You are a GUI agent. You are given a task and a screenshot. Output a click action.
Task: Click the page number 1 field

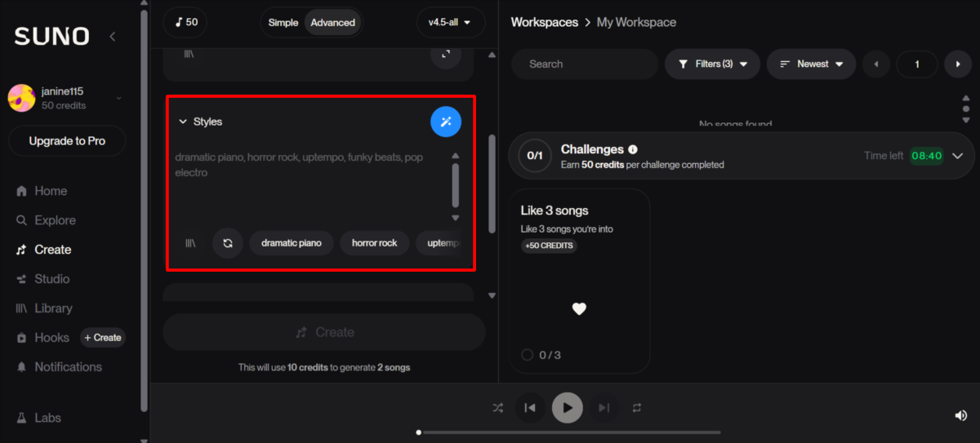917,64
